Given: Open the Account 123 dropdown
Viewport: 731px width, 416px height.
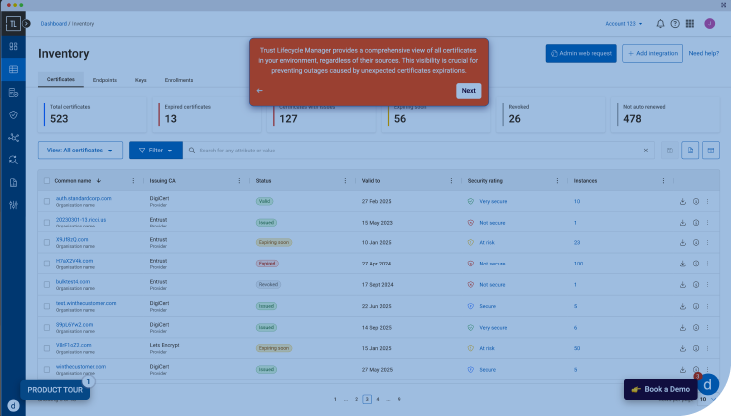Looking at the screenshot, I should [624, 23].
